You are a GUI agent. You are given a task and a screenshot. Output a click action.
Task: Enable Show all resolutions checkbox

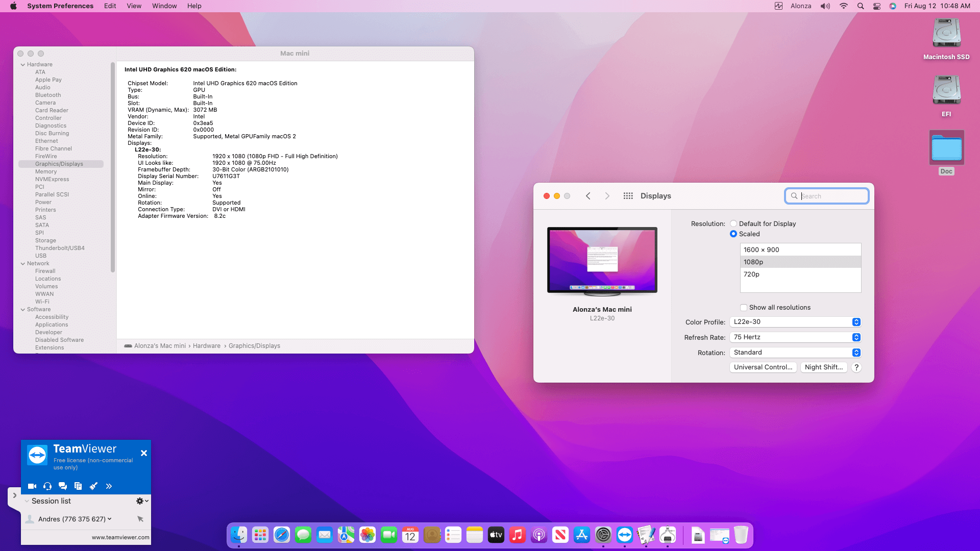(x=744, y=308)
